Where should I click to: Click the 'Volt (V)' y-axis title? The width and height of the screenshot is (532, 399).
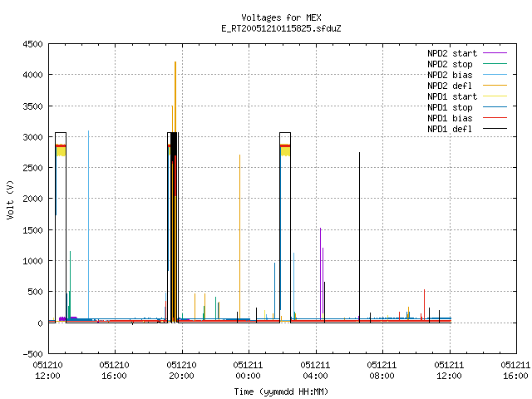coord(10,199)
